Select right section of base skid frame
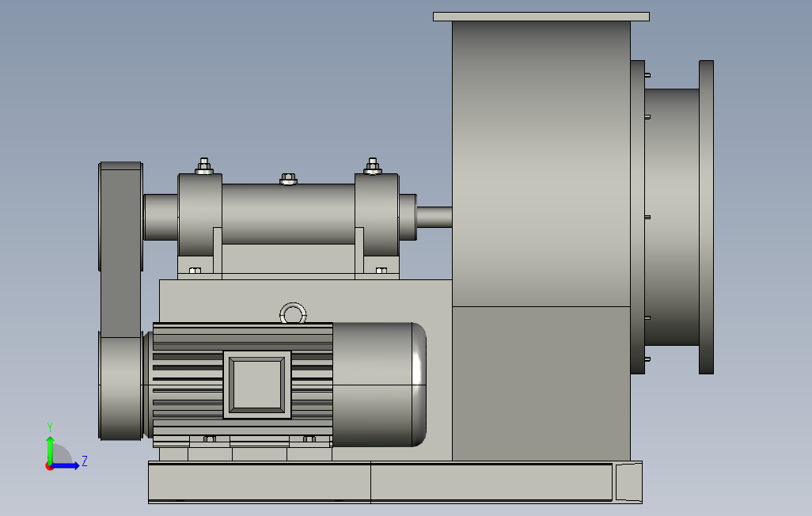 click(491, 482)
